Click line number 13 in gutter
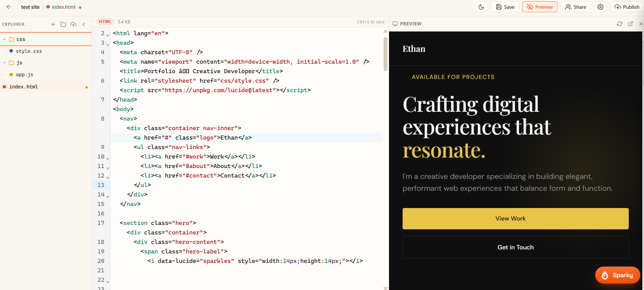The image size is (644, 290). [101, 185]
